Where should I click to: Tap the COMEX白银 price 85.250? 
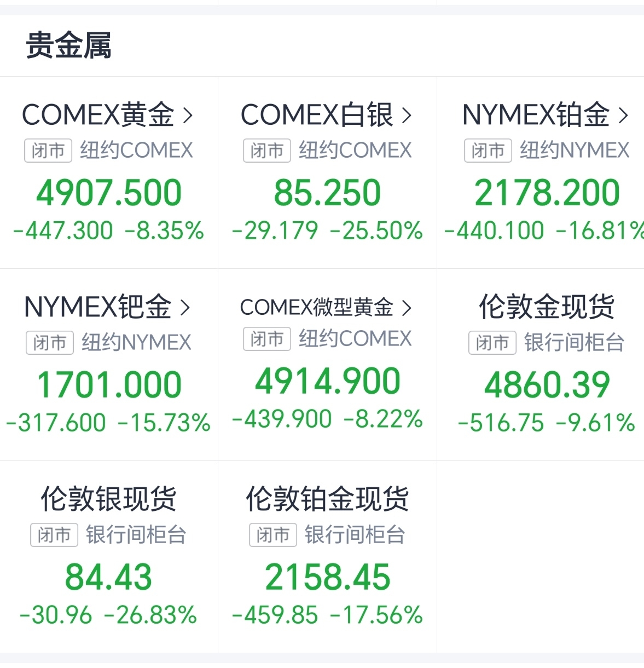pos(327,193)
